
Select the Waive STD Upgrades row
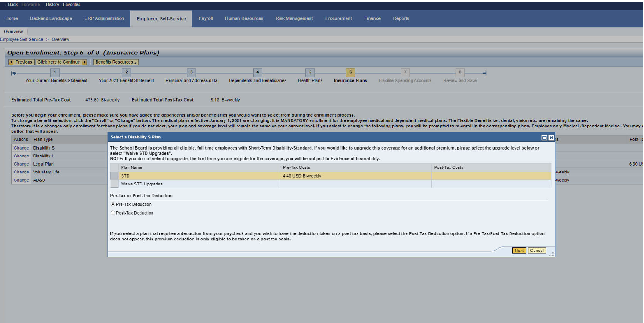coord(114,184)
